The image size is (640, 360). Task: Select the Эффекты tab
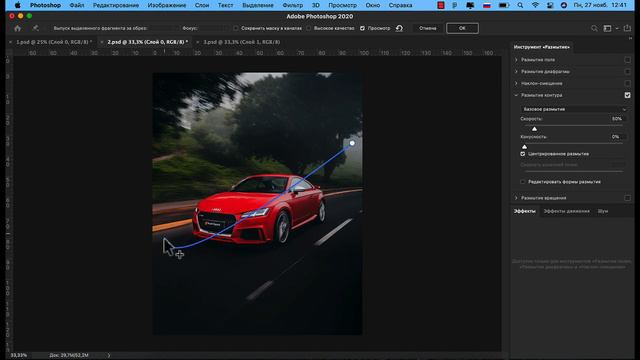pos(524,211)
